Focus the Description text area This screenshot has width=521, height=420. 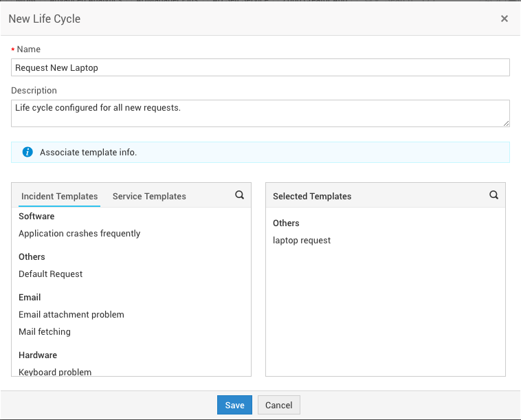click(x=260, y=113)
